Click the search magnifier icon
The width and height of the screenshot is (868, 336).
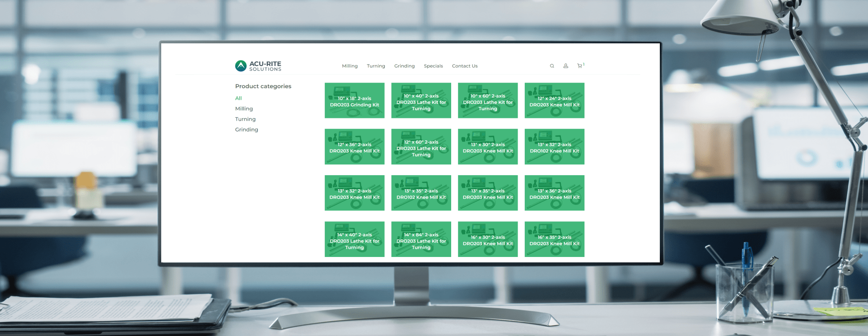[x=552, y=66]
